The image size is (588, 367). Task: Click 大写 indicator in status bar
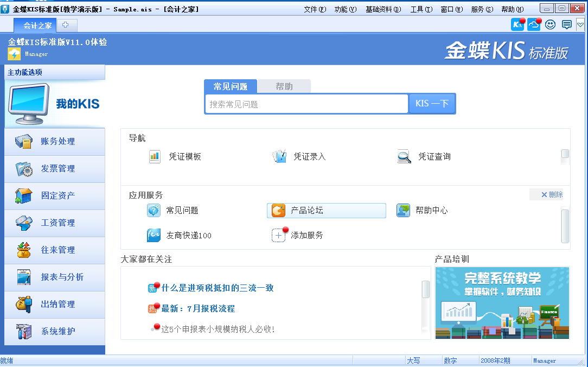[414, 360]
